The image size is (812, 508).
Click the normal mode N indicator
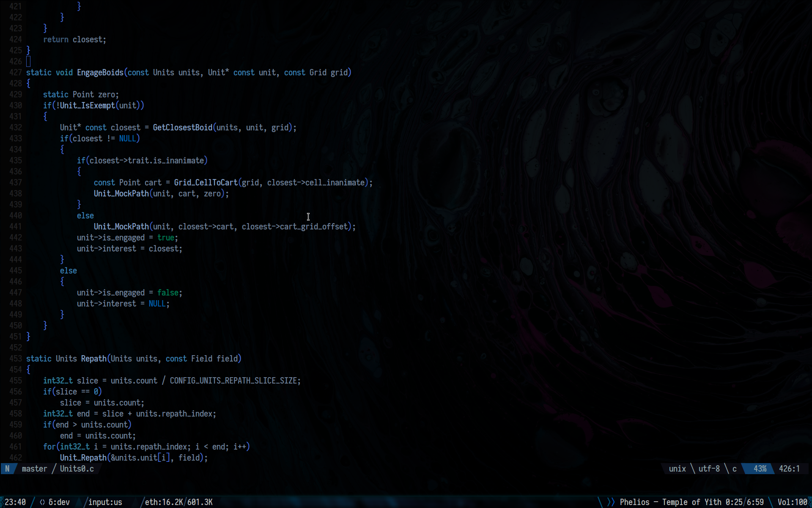point(7,469)
